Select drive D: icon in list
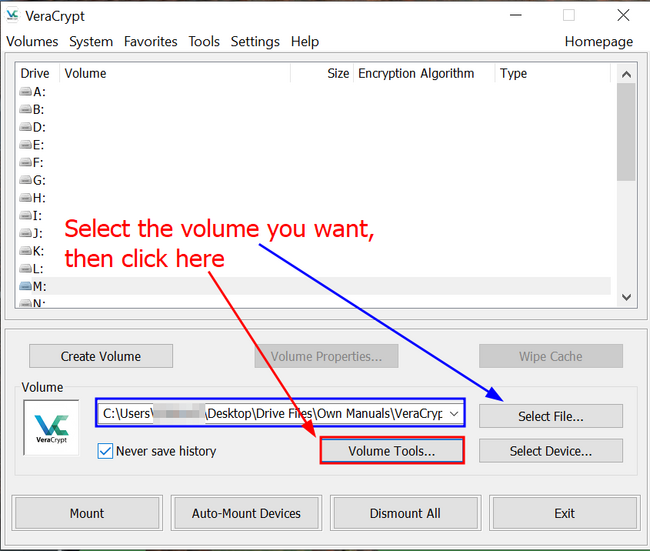Screen dimensions: 650x551 26,127
